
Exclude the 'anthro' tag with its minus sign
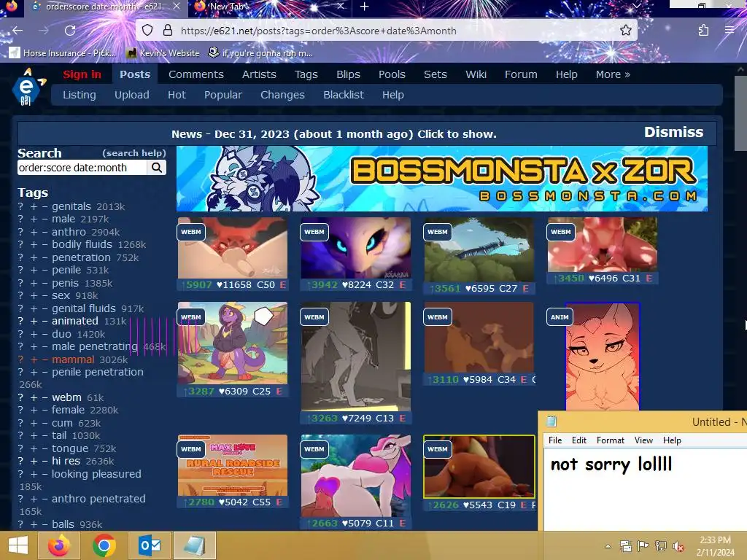click(44, 232)
